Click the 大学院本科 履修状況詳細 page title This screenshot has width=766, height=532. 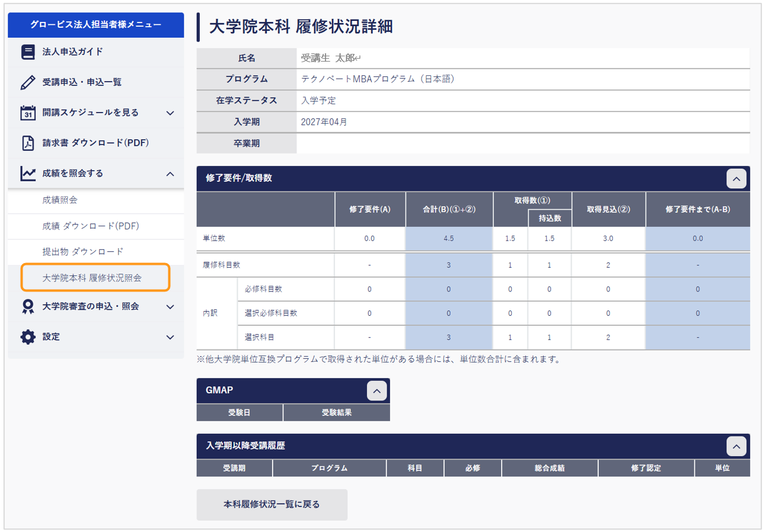302,26
